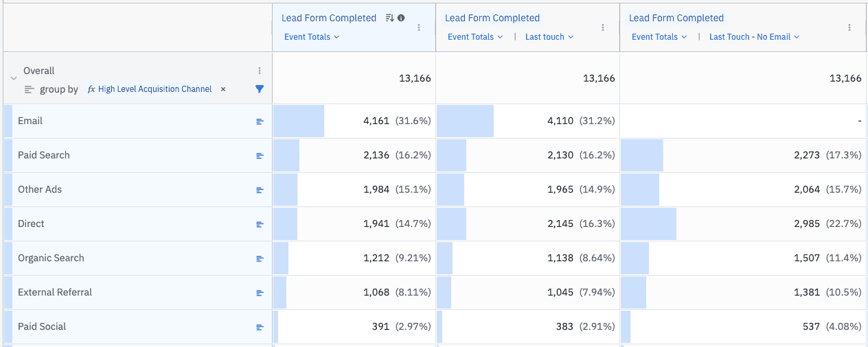Open three-dot menu of first Lead Form column
Viewport: 868px width, 347px height.
tap(419, 27)
